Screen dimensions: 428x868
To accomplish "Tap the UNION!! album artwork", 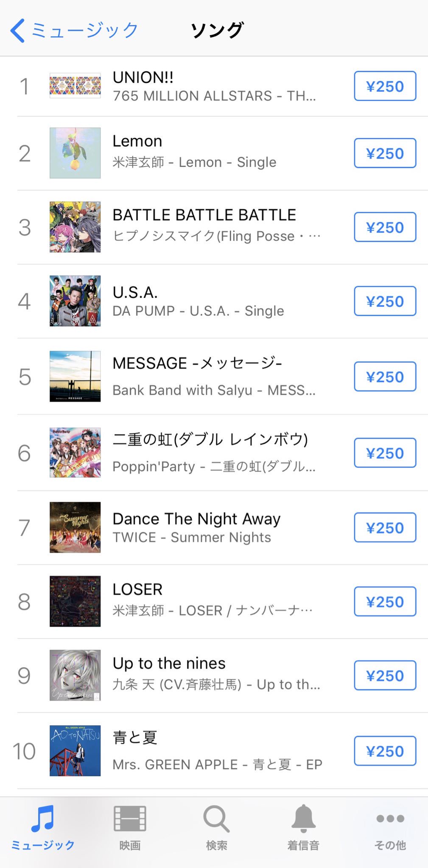I will point(75,86).
